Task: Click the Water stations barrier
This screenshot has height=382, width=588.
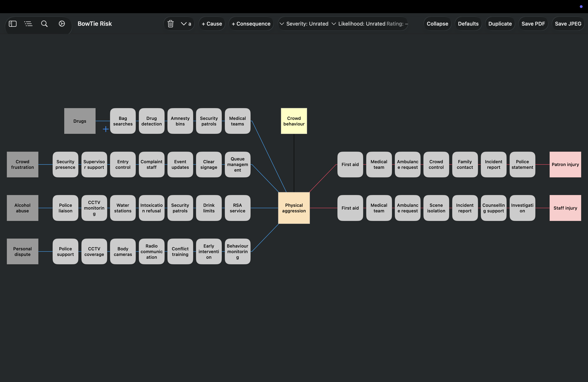Action: click(123, 208)
